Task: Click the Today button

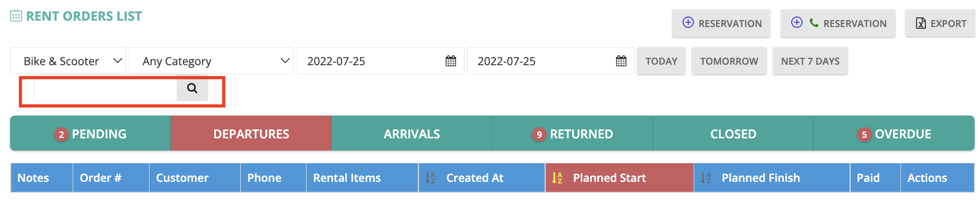Action: [x=661, y=61]
